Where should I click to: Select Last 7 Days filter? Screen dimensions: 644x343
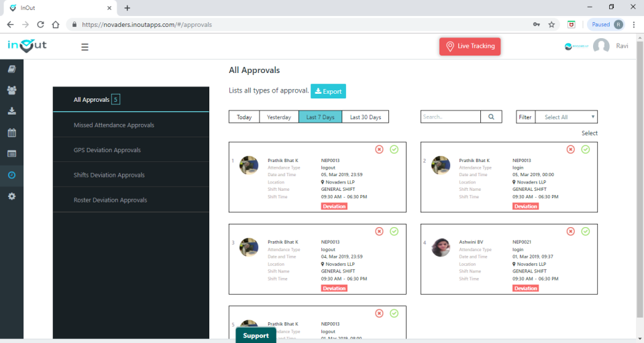point(321,117)
